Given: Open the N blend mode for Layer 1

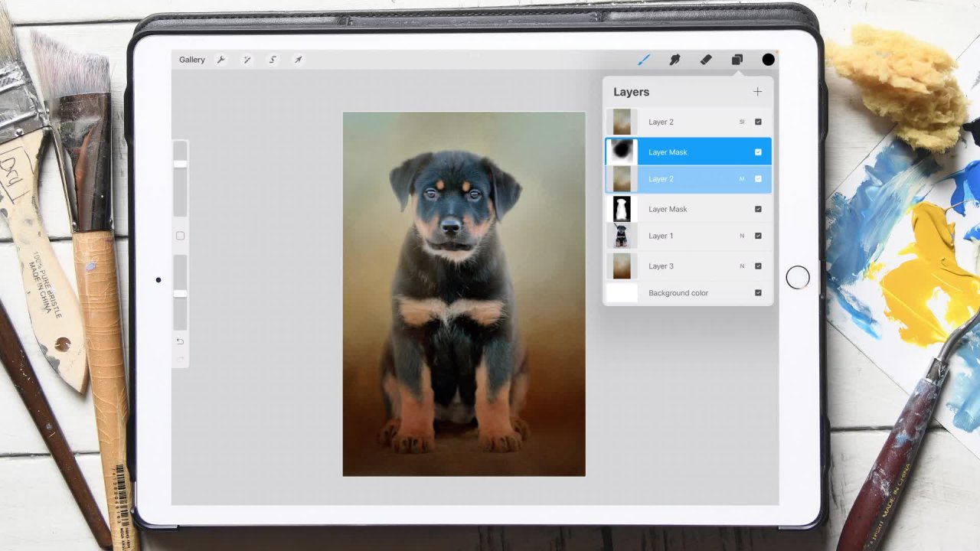Looking at the screenshot, I should [741, 236].
